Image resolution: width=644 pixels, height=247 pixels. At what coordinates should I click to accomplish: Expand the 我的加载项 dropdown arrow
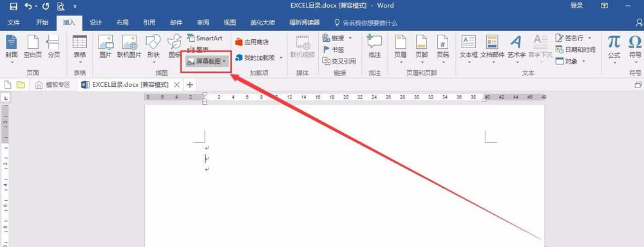[x=281, y=58]
